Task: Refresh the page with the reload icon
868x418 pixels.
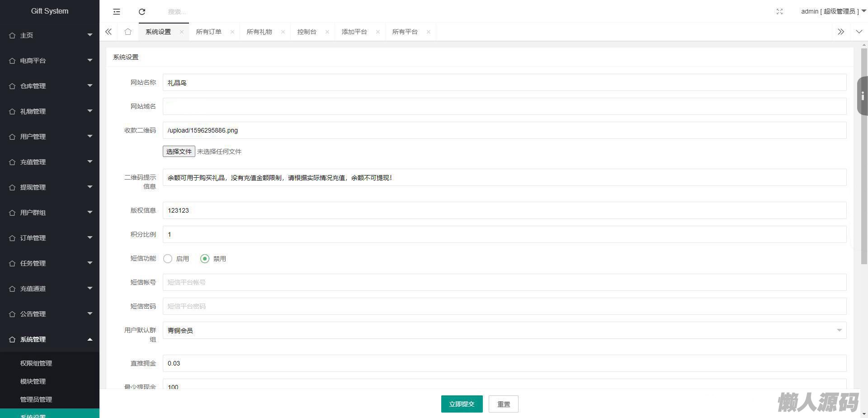Action: coord(142,12)
